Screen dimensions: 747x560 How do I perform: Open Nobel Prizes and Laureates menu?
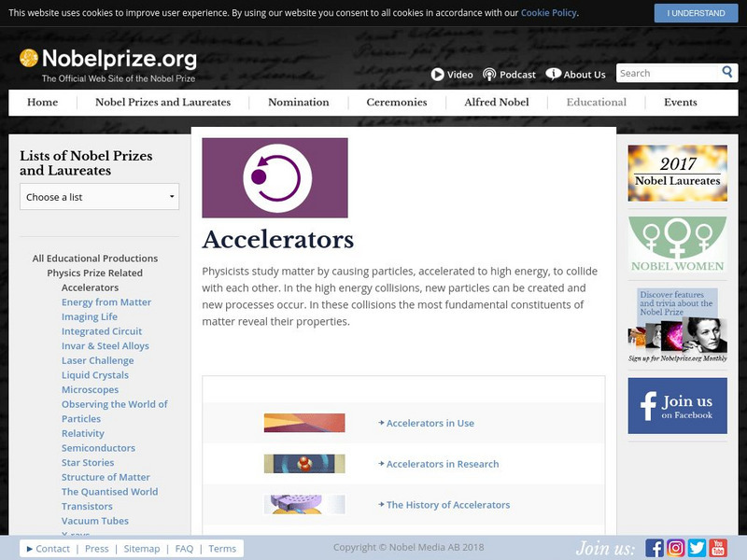(162, 103)
